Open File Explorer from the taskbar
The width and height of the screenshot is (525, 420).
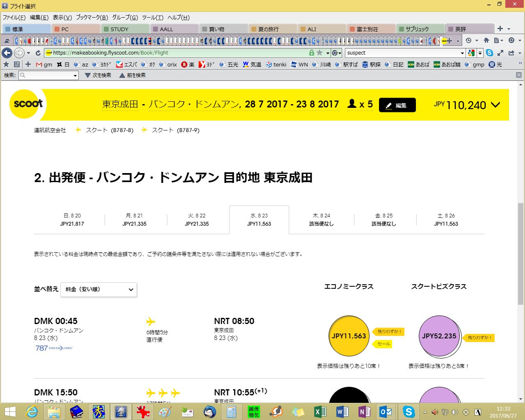[54, 411]
